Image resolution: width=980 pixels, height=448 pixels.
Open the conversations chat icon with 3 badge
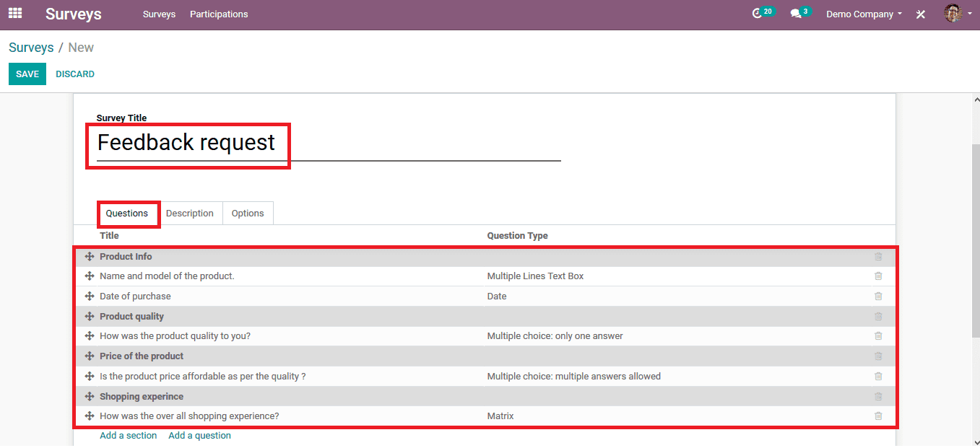pos(799,13)
